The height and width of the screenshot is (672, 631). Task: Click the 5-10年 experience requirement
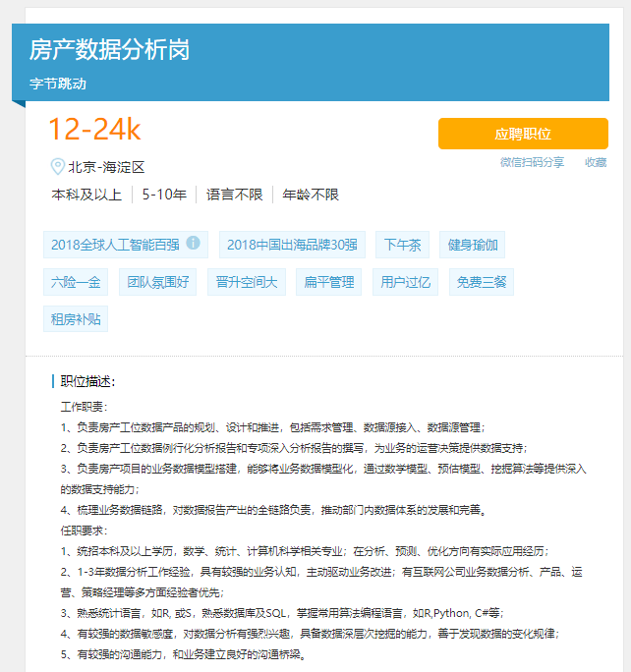click(164, 195)
